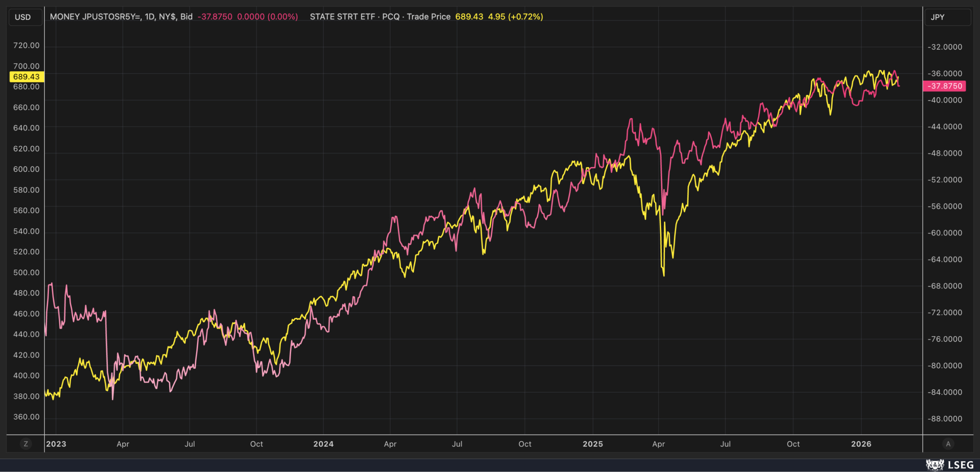Click the Z zoom icon at bottom-left
The width and height of the screenshot is (980, 472).
26,444
